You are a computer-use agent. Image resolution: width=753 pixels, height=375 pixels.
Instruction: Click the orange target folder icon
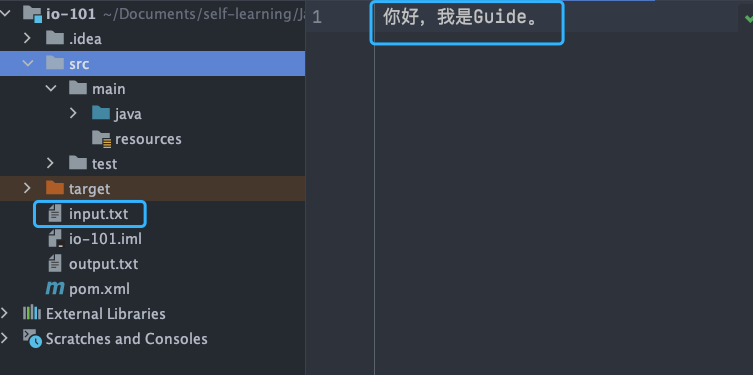tap(55, 188)
